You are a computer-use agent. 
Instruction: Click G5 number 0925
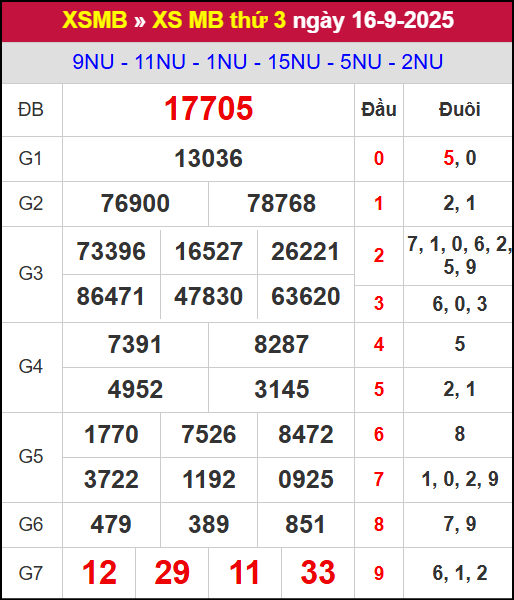(306, 479)
